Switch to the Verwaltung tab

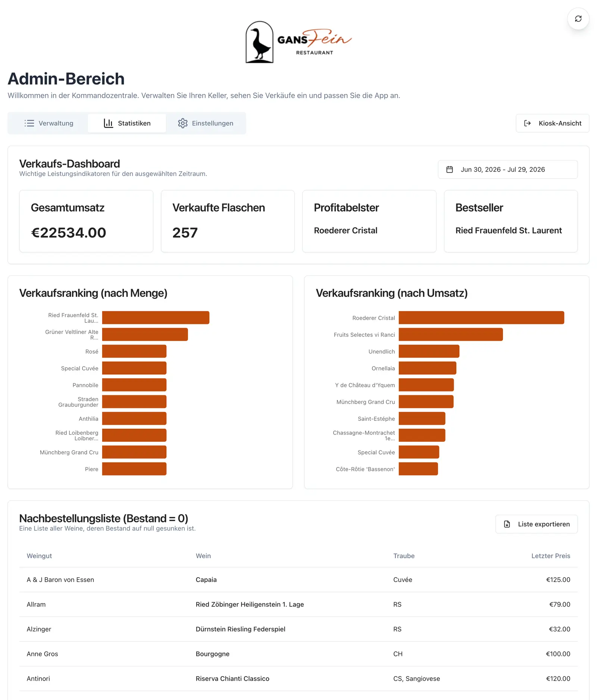49,123
